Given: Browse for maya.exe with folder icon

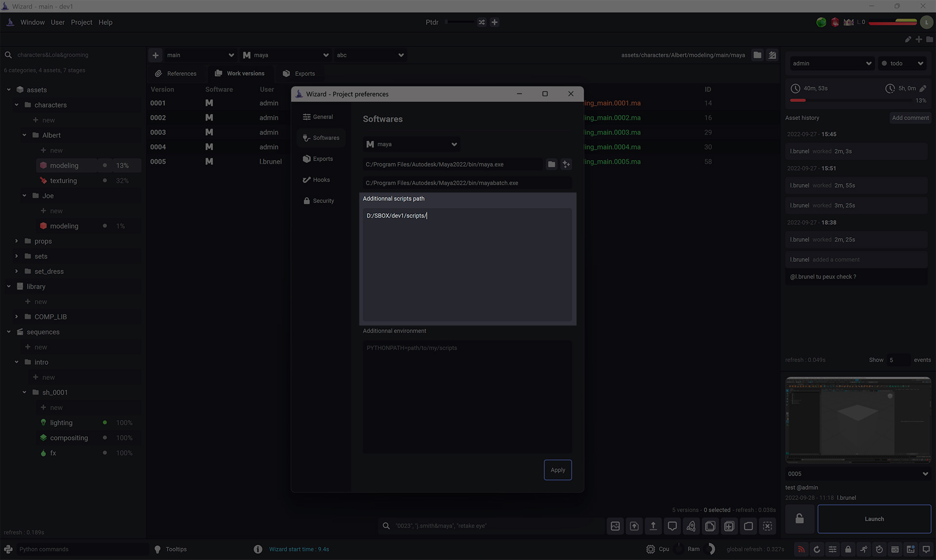Looking at the screenshot, I should pyautogui.click(x=551, y=164).
